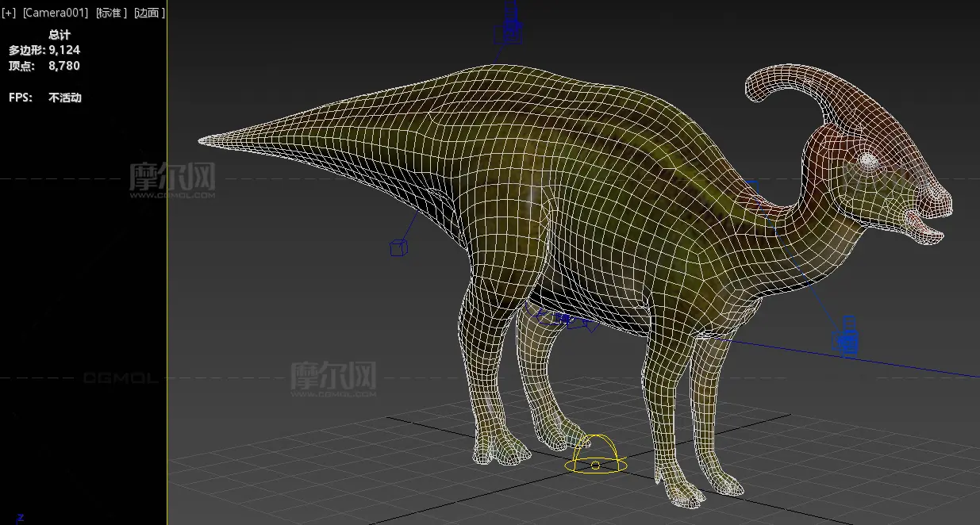Open the [标准] shading quality menu
This screenshot has width=980, height=525.
[111, 13]
